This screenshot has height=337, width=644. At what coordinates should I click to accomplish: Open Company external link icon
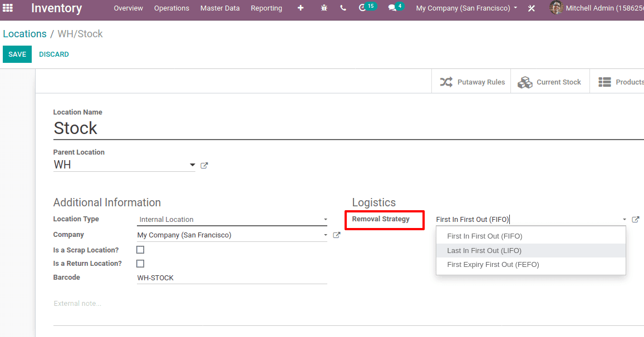[x=336, y=235]
